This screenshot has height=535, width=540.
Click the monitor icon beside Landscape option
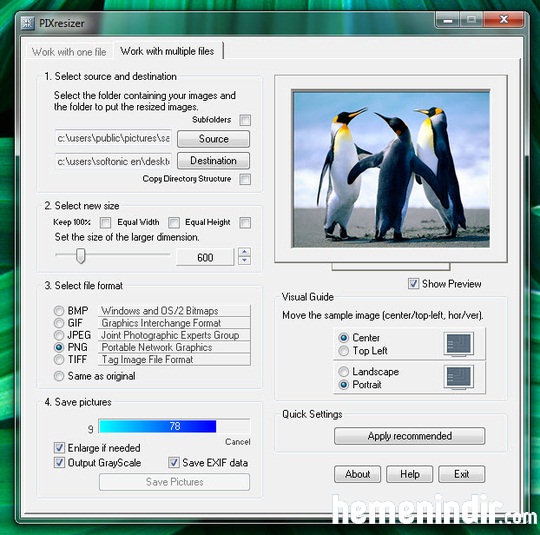point(458,377)
